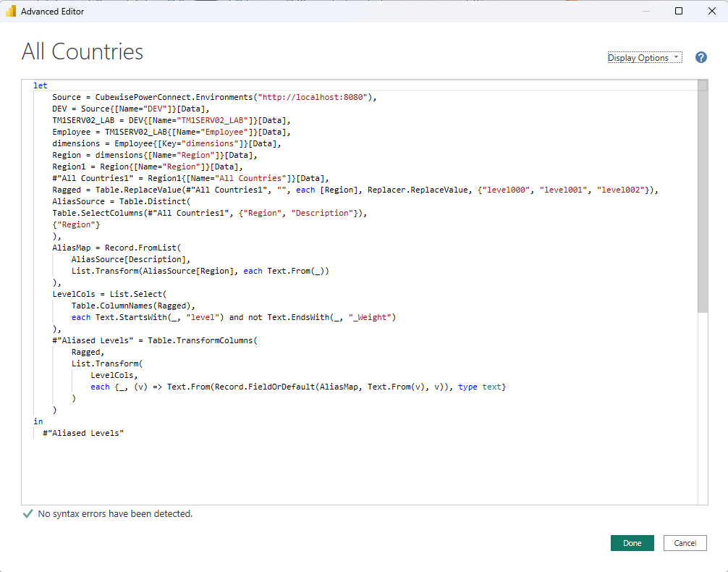
Task: Click the "All Countries" string in Region1 lookup line
Action: [250, 178]
